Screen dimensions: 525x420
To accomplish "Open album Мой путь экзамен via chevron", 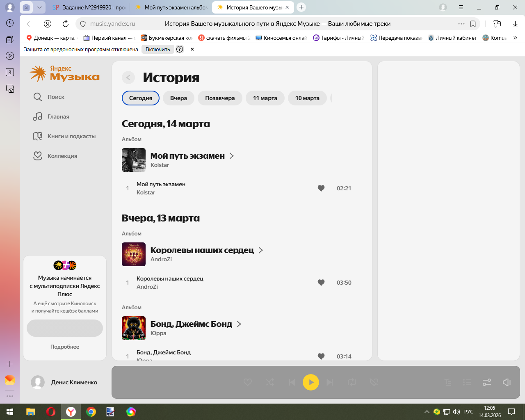I will tap(232, 156).
